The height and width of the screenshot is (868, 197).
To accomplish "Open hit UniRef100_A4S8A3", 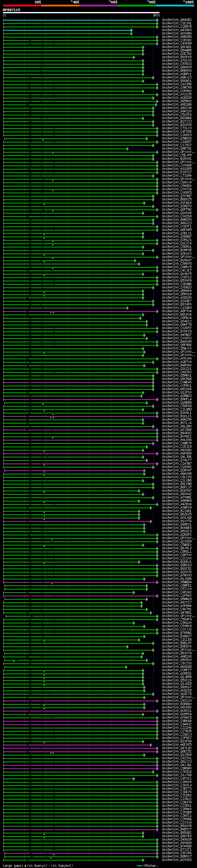I will [177, 30].
